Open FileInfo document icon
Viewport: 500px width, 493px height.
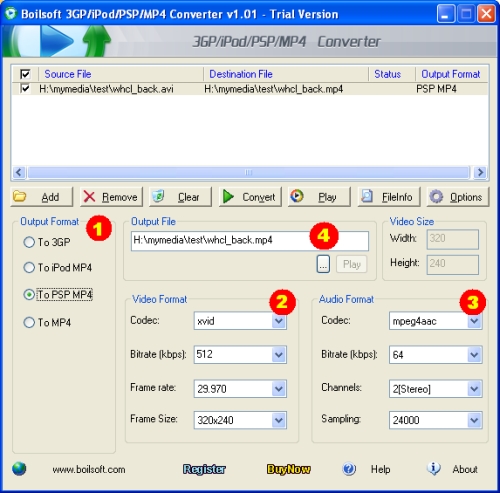click(367, 196)
